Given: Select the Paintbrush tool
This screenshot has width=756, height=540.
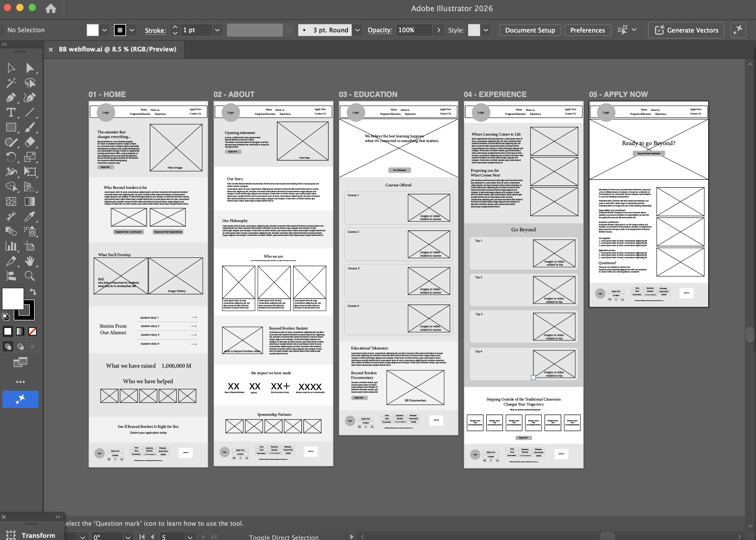Looking at the screenshot, I should [30, 127].
